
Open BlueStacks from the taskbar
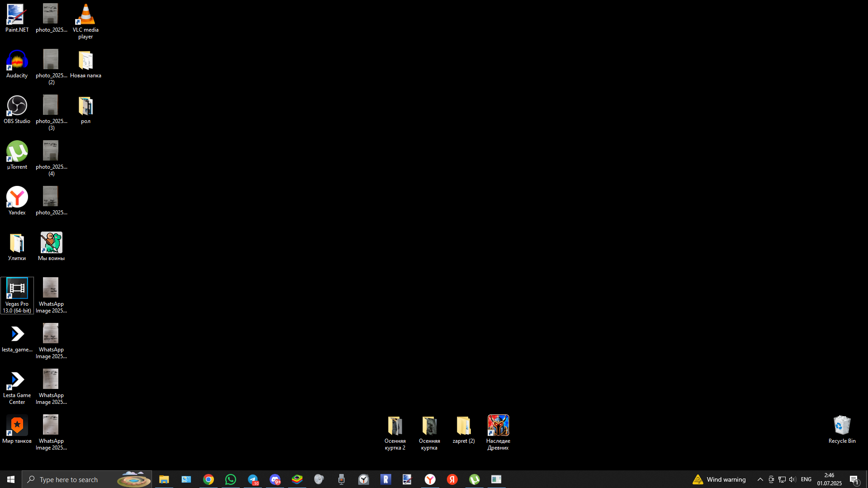pyautogui.click(x=297, y=479)
